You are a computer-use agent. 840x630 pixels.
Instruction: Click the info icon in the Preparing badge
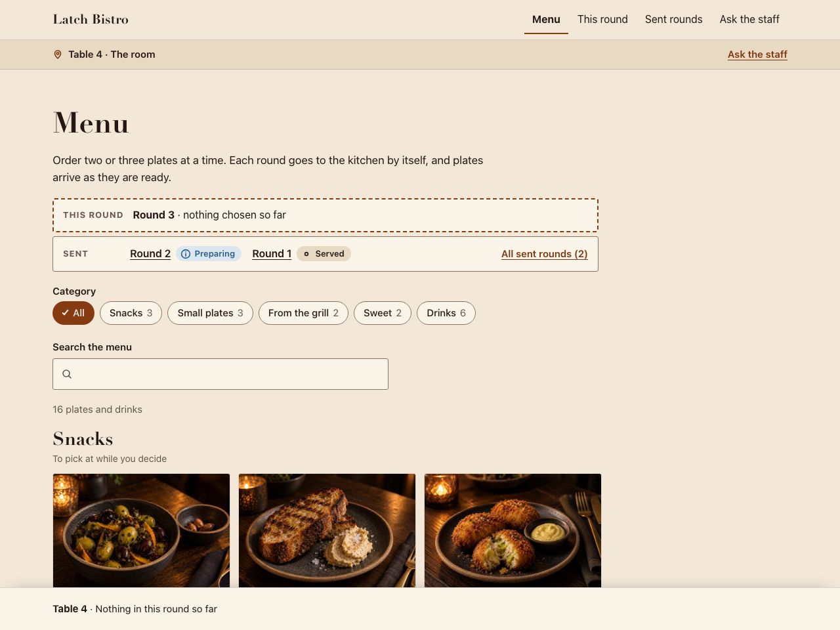tap(186, 254)
